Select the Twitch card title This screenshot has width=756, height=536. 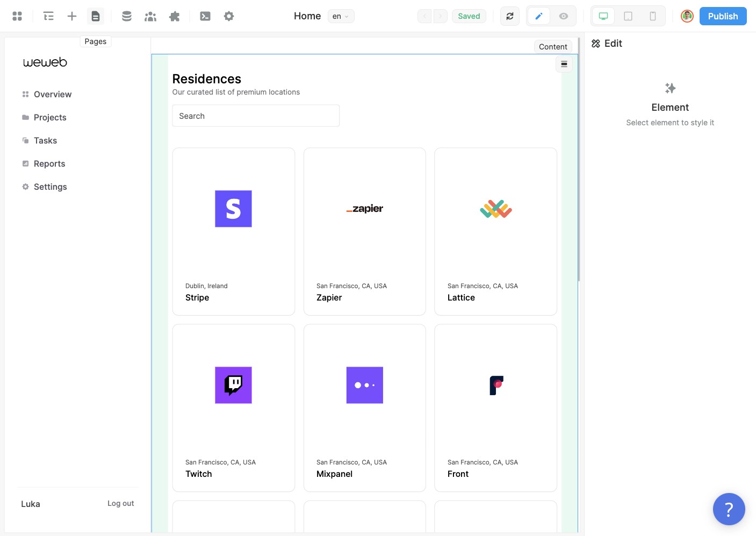point(199,474)
